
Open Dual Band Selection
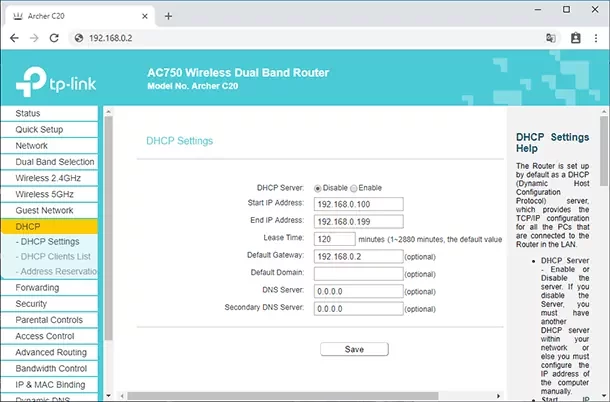click(x=49, y=162)
